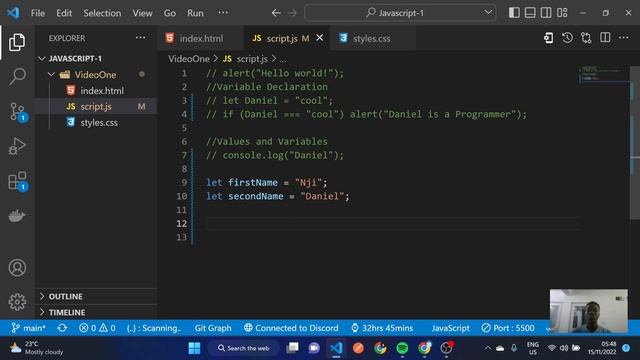Open Problems errors and warnings indicator
The width and height of the screenshot is (640, 360).
[x=97, y=328]
